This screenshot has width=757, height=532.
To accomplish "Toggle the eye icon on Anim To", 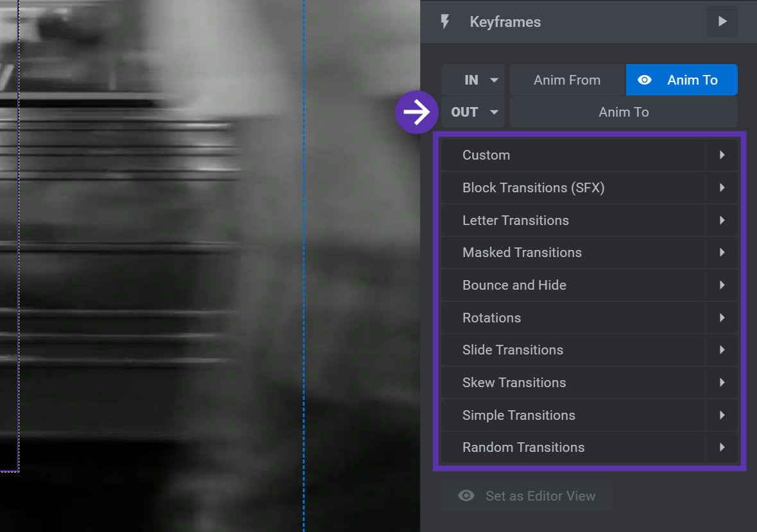I will [x=645, y=80].
